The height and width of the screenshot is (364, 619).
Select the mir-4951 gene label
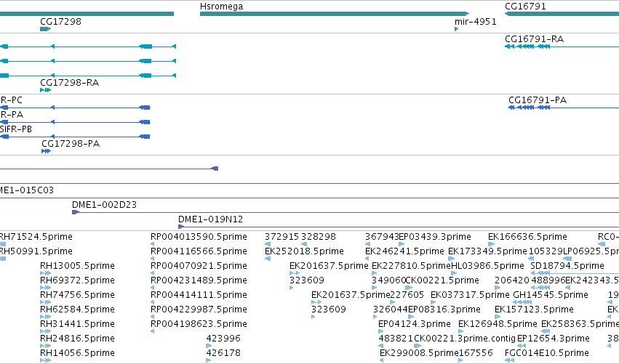[x=475, y=21]
